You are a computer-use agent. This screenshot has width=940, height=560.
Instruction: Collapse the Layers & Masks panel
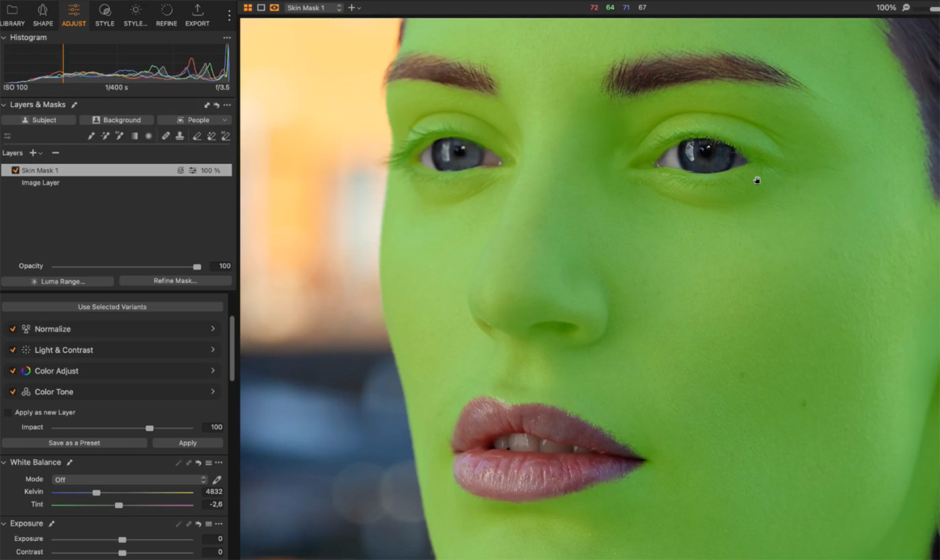click(4, 105)
